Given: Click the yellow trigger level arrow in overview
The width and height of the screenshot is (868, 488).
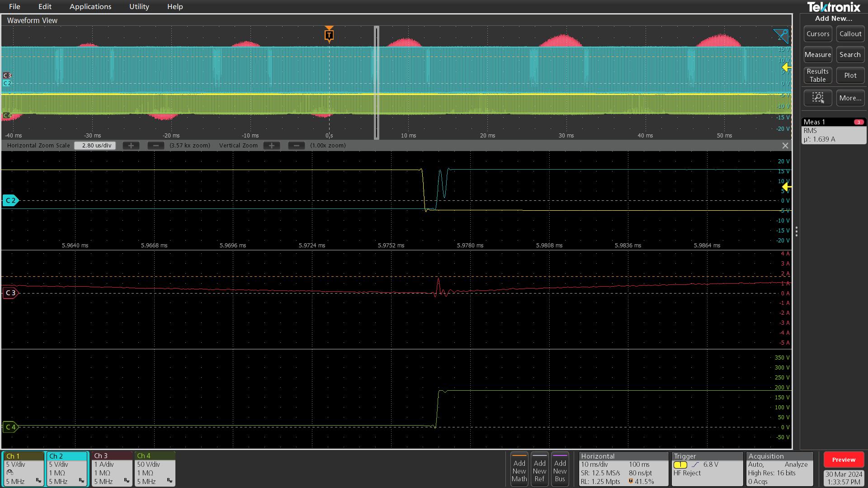Looking at the screenshot, I should (787, 67).
